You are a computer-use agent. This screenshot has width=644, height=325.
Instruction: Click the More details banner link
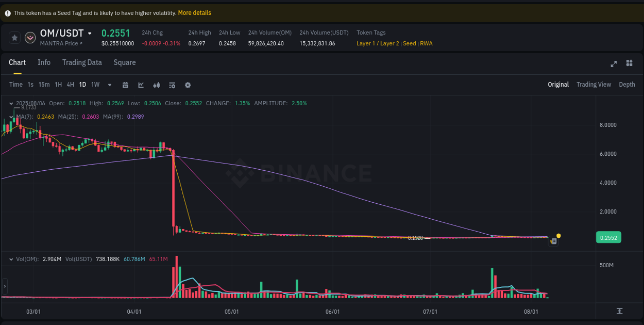pyautogui.click(x=194, y=12)
